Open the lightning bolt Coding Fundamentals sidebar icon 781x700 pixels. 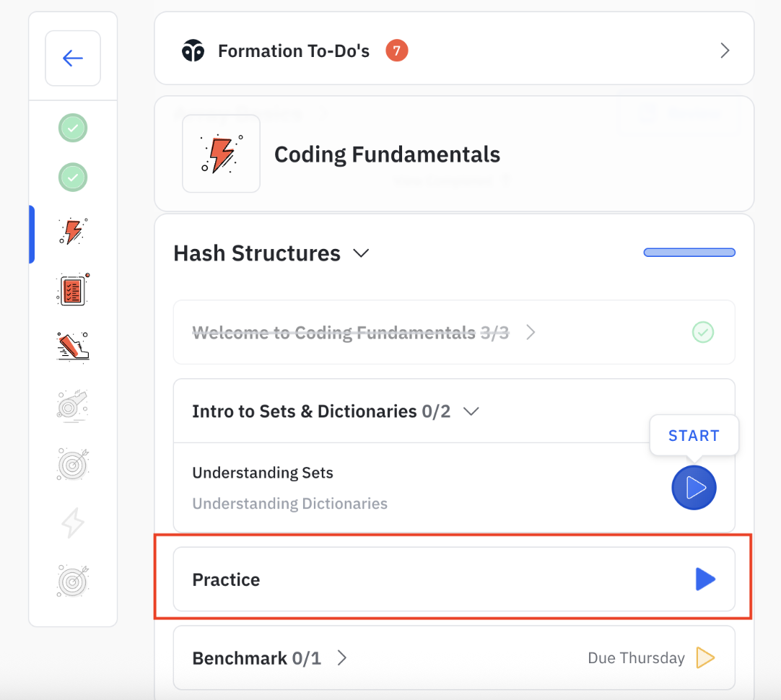73,232
